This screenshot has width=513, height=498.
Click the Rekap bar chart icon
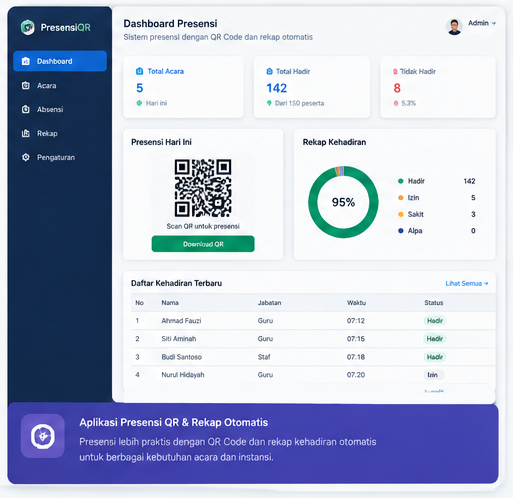[26, 134]
